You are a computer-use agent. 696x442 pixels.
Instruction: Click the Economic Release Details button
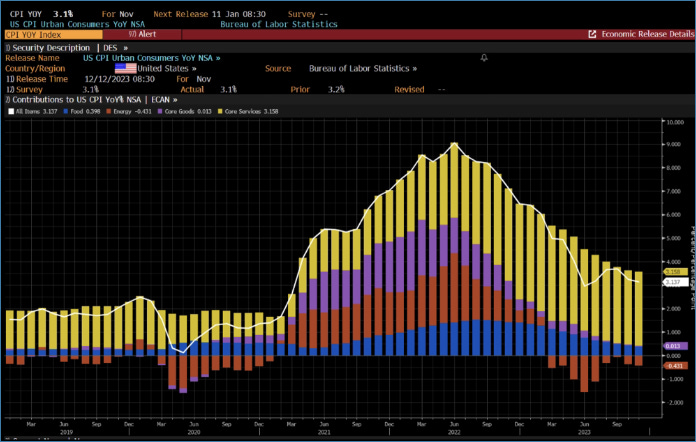tap(646, 34)
